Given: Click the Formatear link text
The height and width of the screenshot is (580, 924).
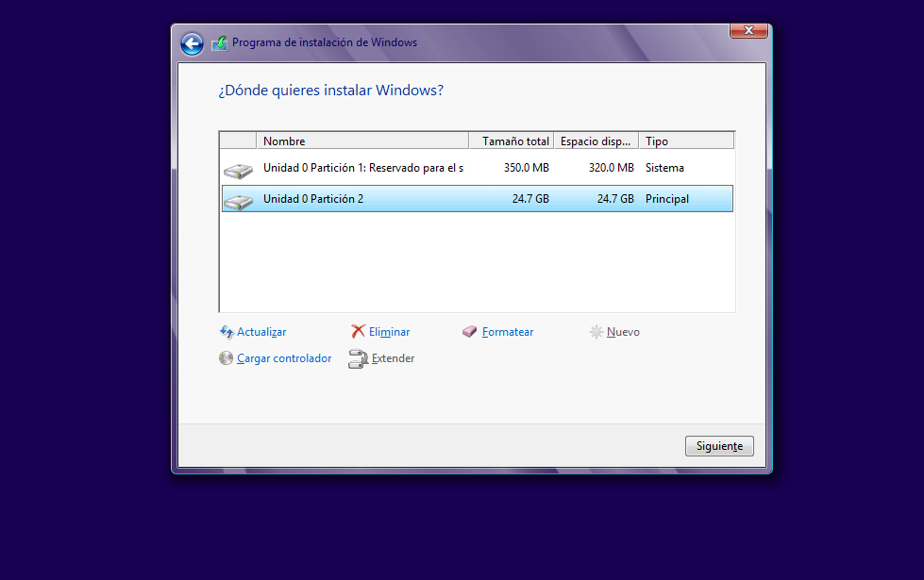Looking at the screenshot, I should [508, 332].
